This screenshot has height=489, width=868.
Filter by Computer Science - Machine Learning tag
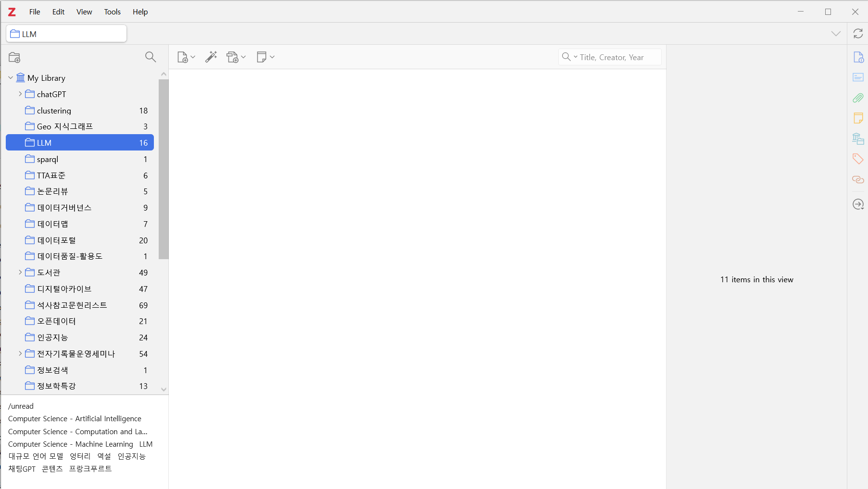[71, 444]
